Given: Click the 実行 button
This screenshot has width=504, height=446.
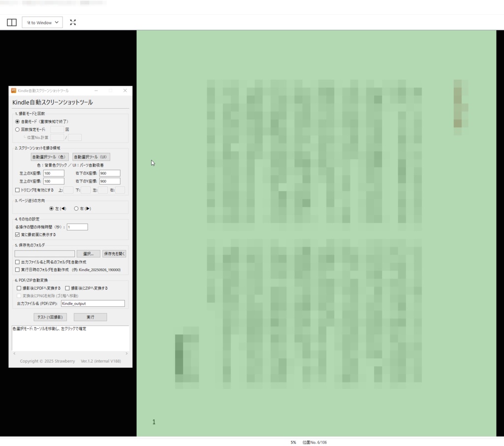Looking at the screenshot, I should (x=91, y=317).
